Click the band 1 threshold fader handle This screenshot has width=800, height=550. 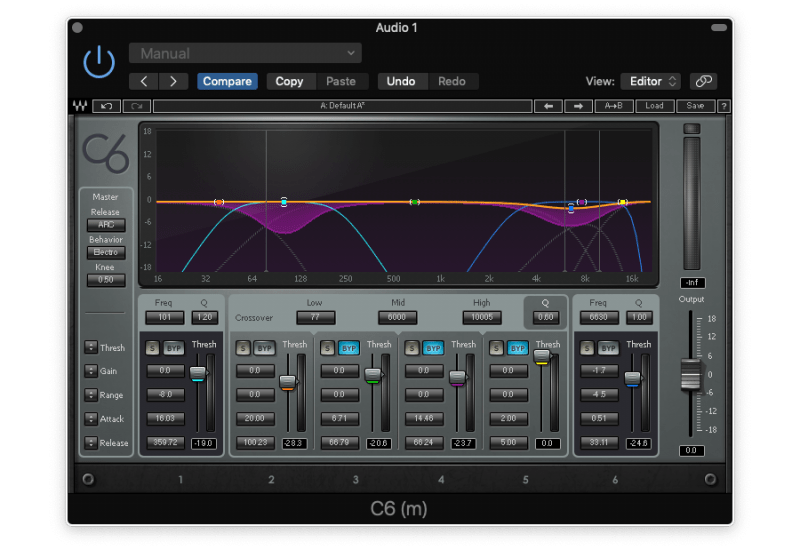[198, 373]
